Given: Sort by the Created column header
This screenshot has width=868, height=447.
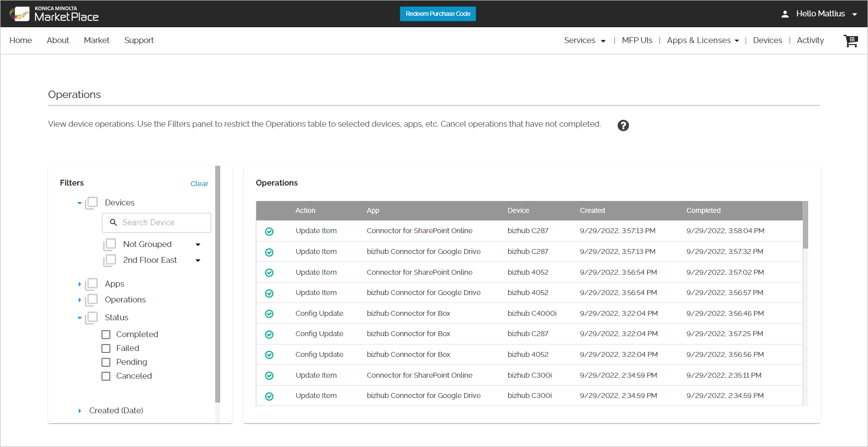Looking at the screenshot, I should pyautogui.click(x=592, y=210).
